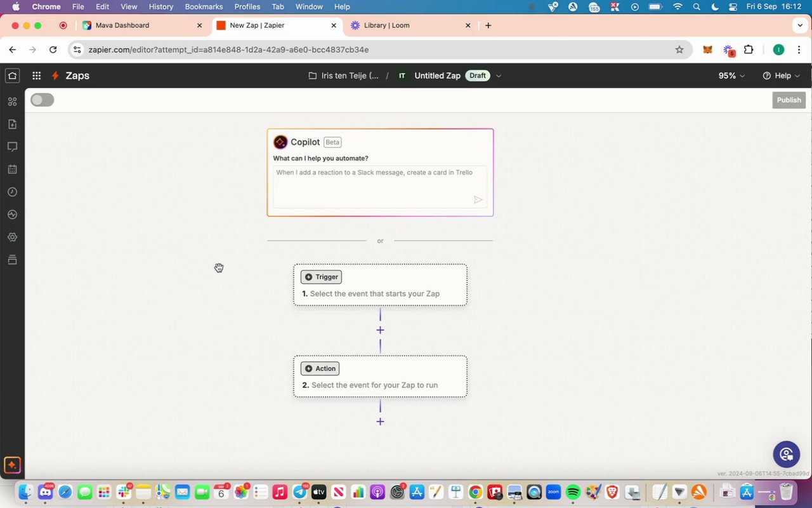Open the support chat bubble
This screenshot has width=812, height=508.
coord(787,454)
